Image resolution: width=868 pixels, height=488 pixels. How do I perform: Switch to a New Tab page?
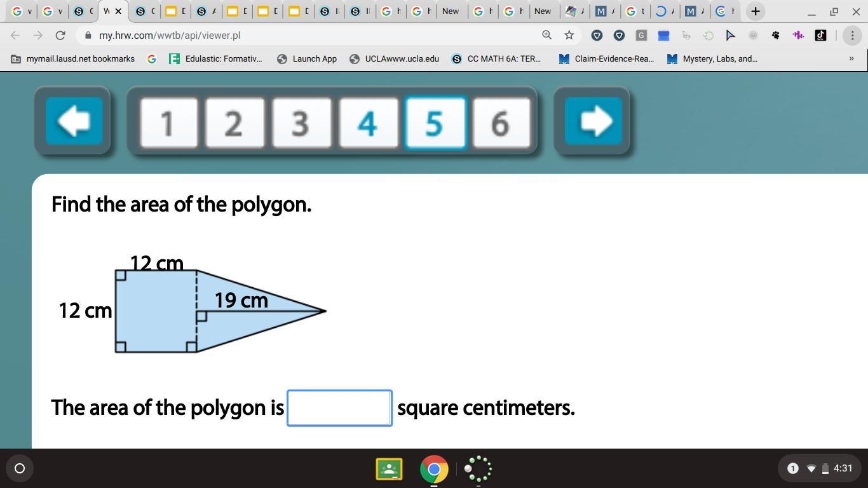pyautogui.click(x=451, y=11)
